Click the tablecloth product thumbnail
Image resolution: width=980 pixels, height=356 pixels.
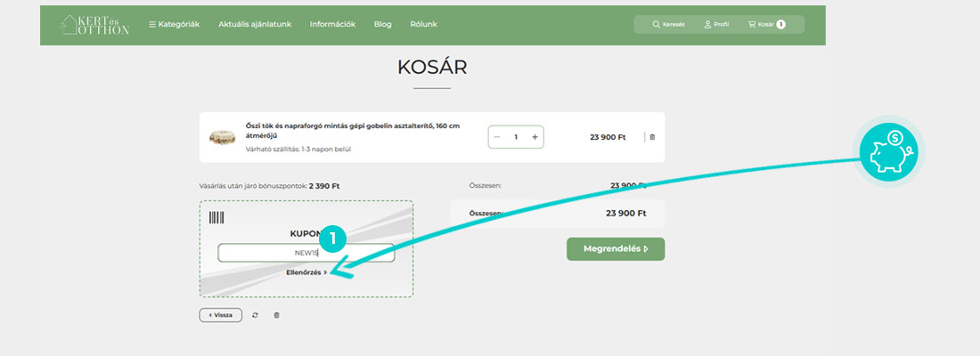tap(222, 137)
